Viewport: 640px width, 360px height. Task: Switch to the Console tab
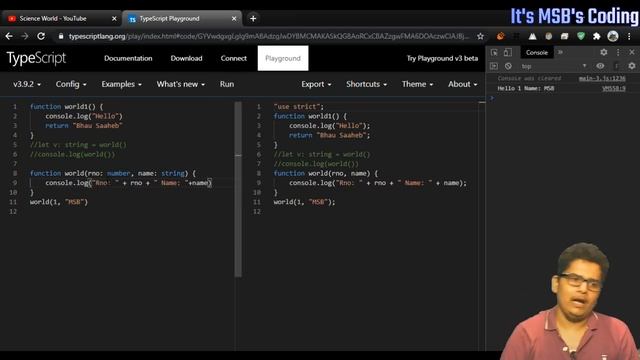coord(537,52)
